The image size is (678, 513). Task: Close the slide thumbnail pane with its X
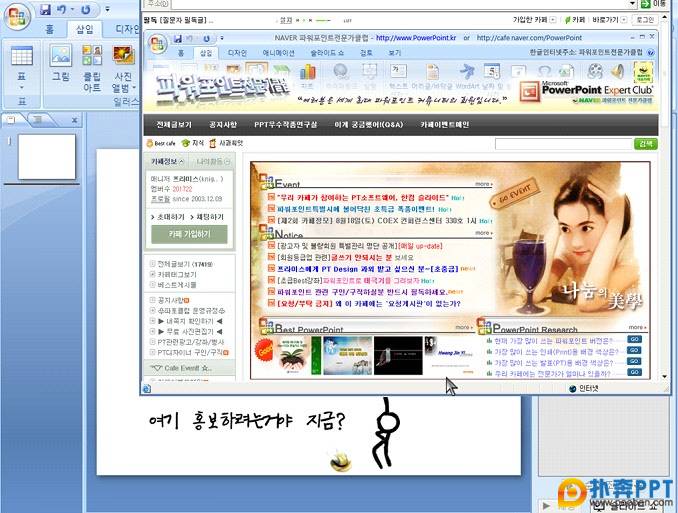74,120
